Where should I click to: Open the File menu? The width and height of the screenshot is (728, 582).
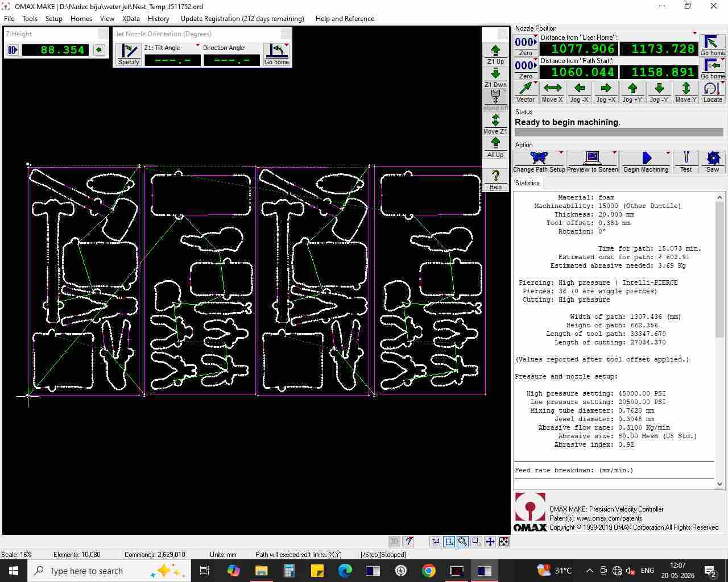[9, 19]
